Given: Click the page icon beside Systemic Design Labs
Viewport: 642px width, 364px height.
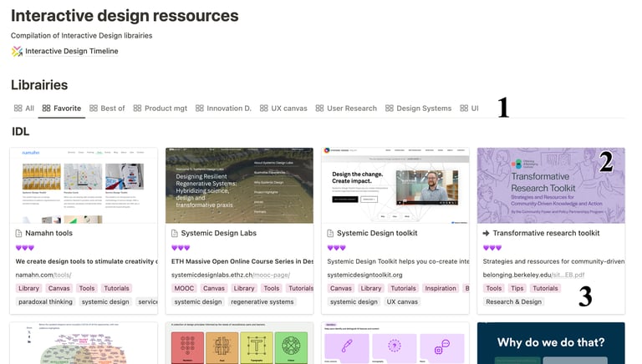Looking at the screenshot, I should pos(175,234).
